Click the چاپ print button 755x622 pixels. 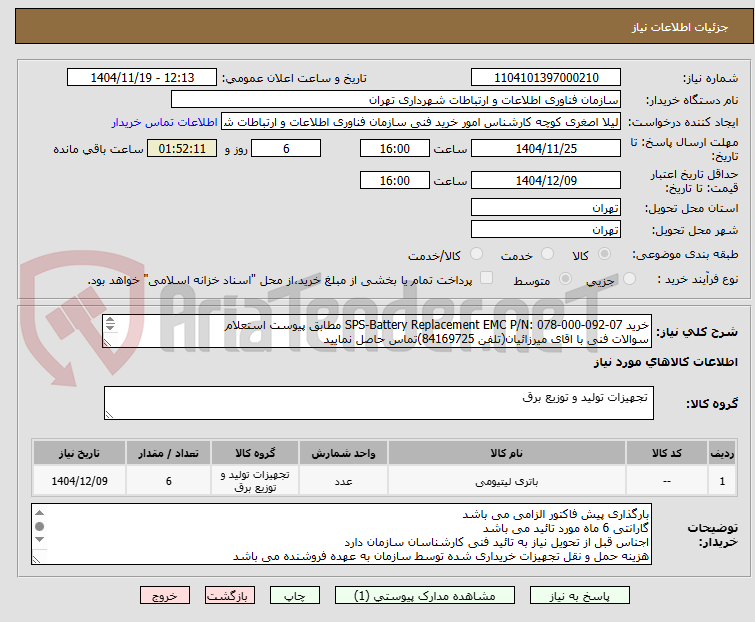[295, 596]
